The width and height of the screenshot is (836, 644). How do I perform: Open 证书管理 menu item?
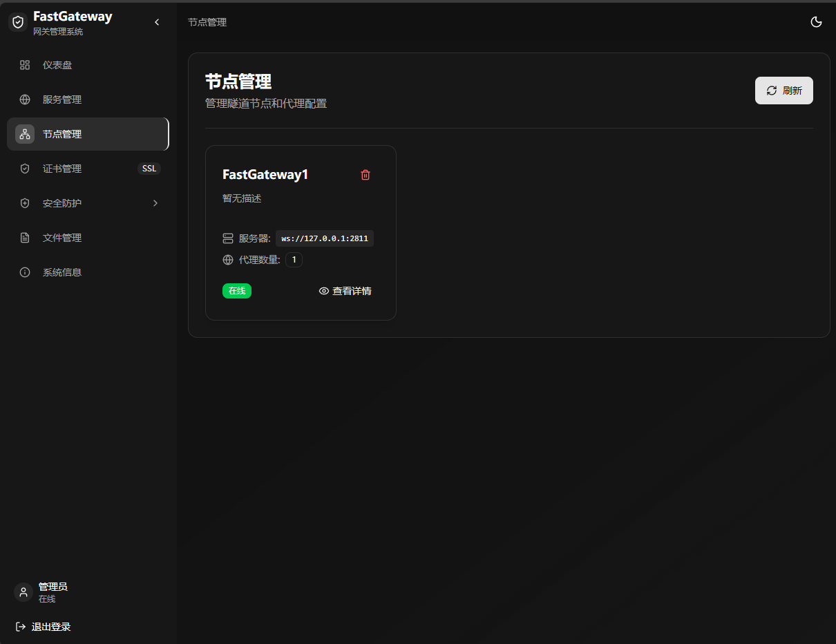coord(88,169)
